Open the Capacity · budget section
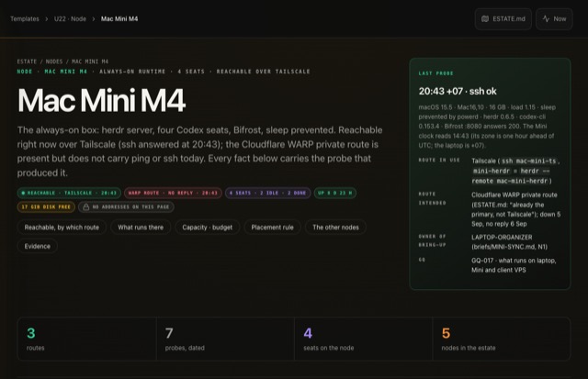The height and width of the screenshot is (379, 588). coord(208,228)
